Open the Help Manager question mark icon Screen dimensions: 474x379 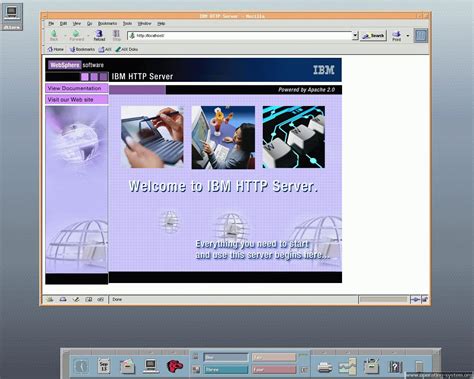pos(395,366)
